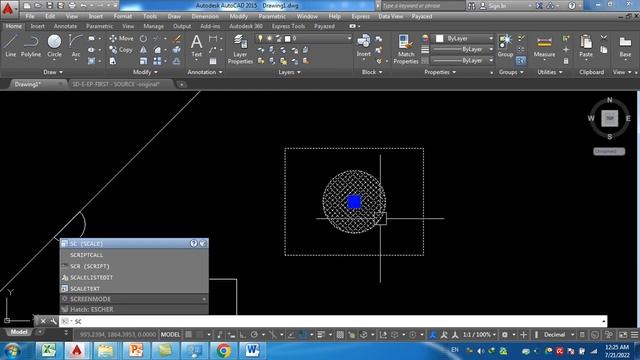
Task: Click the Move tool in Modify panel
Action: coord(121,38)
